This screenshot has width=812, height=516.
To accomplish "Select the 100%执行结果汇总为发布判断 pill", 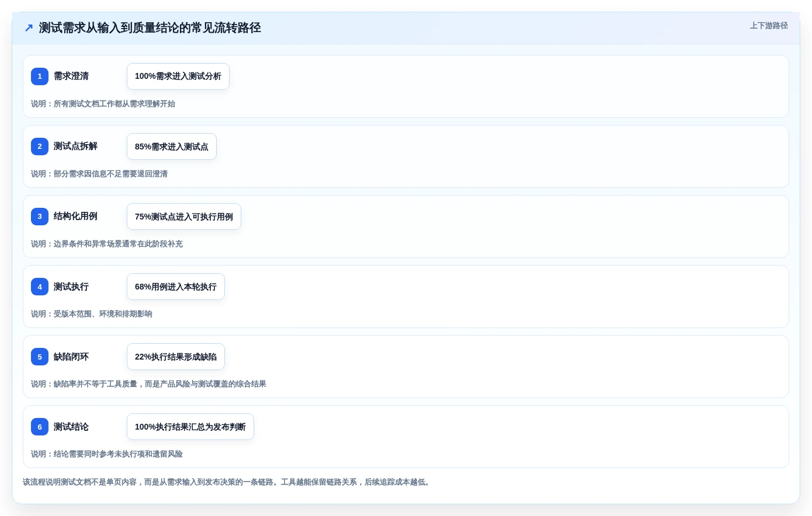I will [190, 427].
